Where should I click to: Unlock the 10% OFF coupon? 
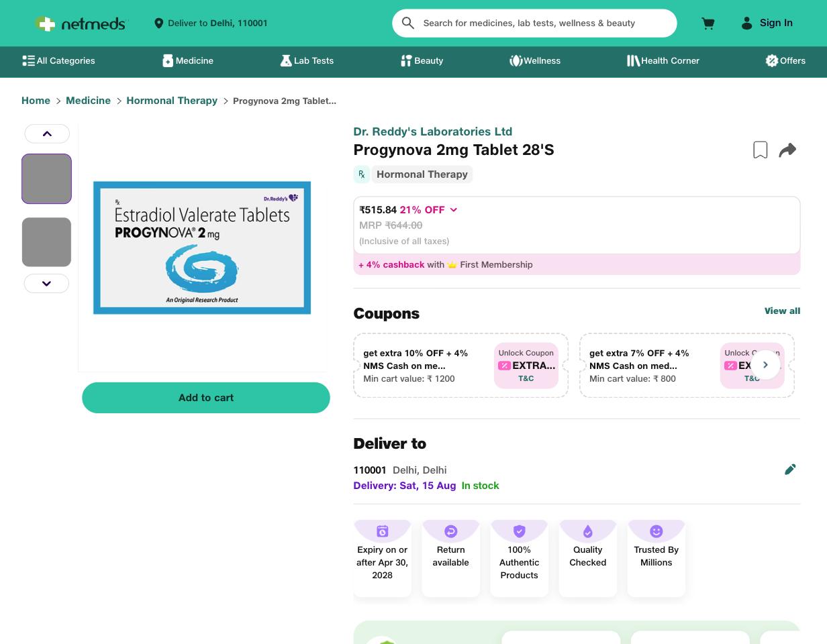(526, 366)
